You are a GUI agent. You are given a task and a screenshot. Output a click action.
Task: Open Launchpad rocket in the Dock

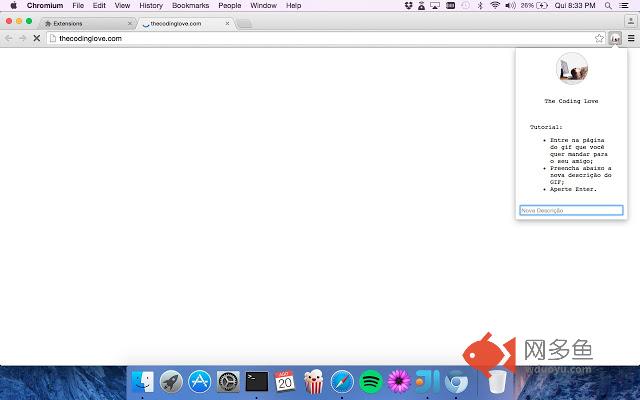click(x=171, y=382)
